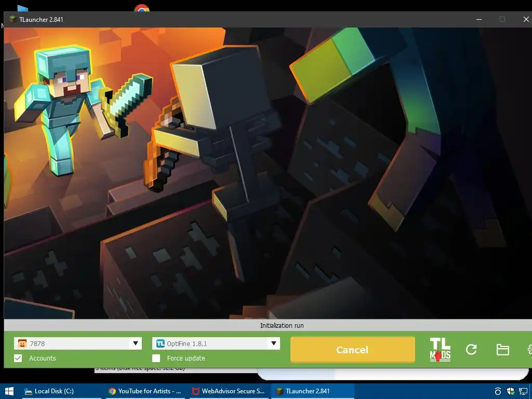Viewport: 532px width, 399px height.
Task: Click the Cancel button
Action: pyautogui.click(x=353, y=350)
